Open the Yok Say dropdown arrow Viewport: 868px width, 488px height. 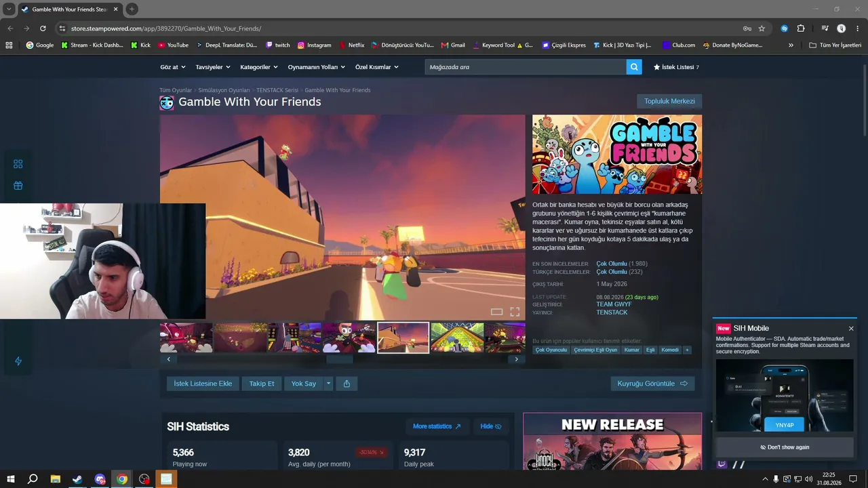pyautogui.click(x=328, y=384)
